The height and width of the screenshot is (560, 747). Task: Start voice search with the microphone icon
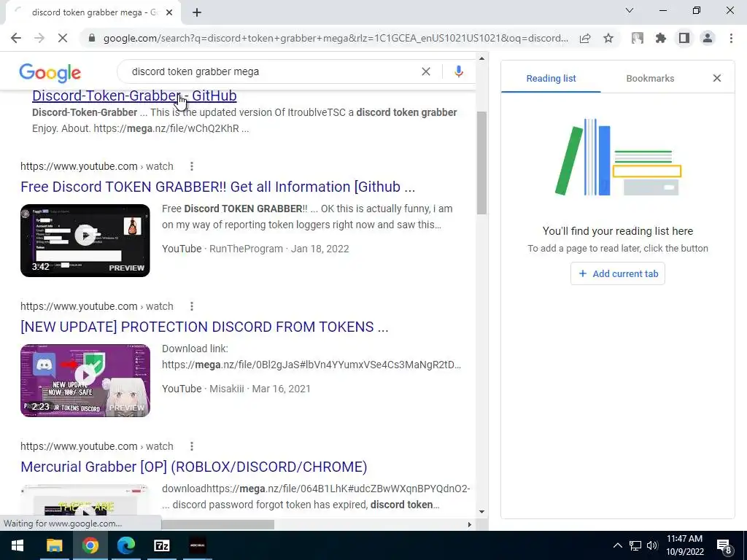(458, 71)
